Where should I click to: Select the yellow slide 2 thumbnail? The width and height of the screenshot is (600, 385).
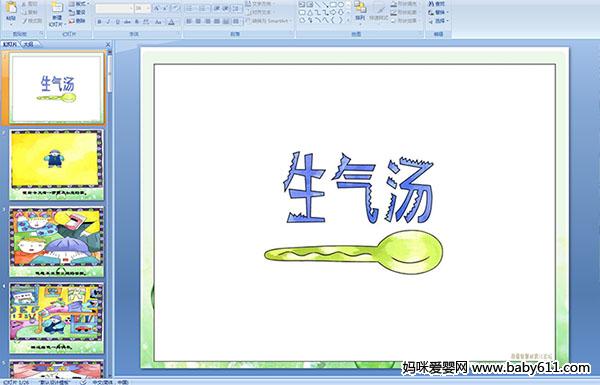point(56,165)
